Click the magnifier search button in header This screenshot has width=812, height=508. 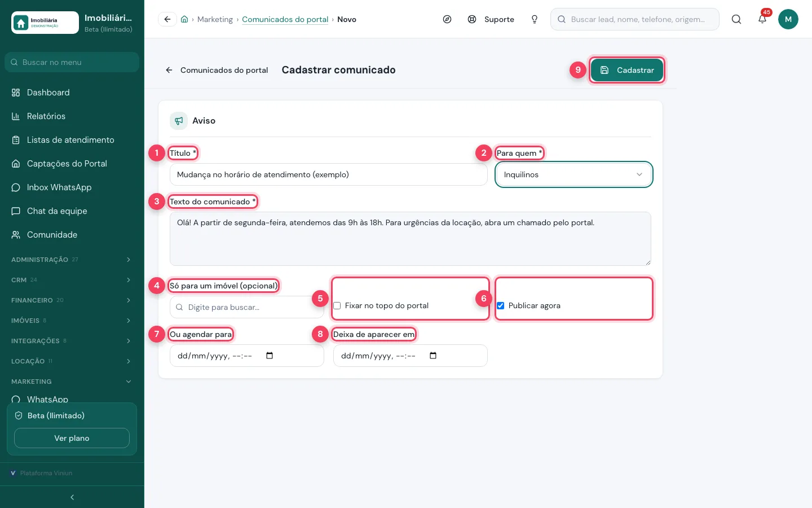point(736,19)
